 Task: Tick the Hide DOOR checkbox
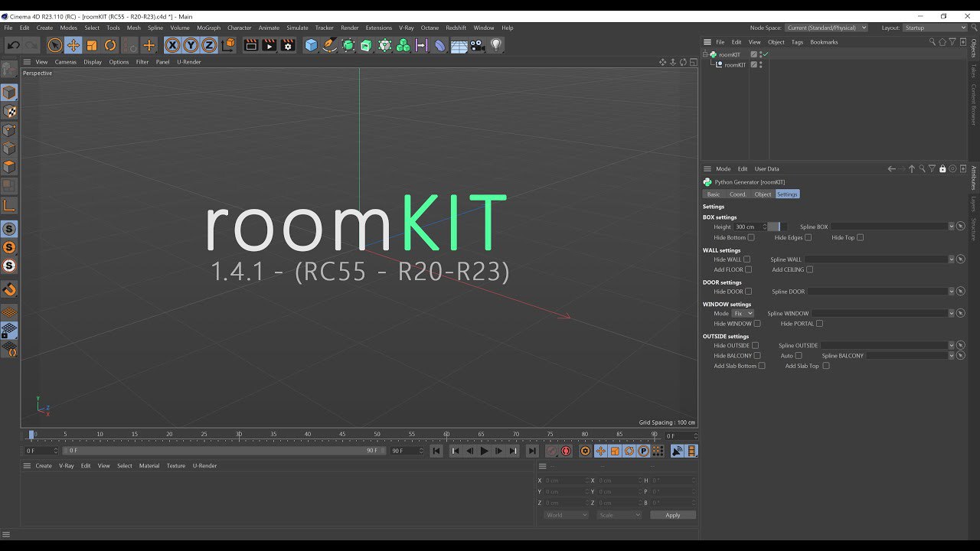(749, 292)
